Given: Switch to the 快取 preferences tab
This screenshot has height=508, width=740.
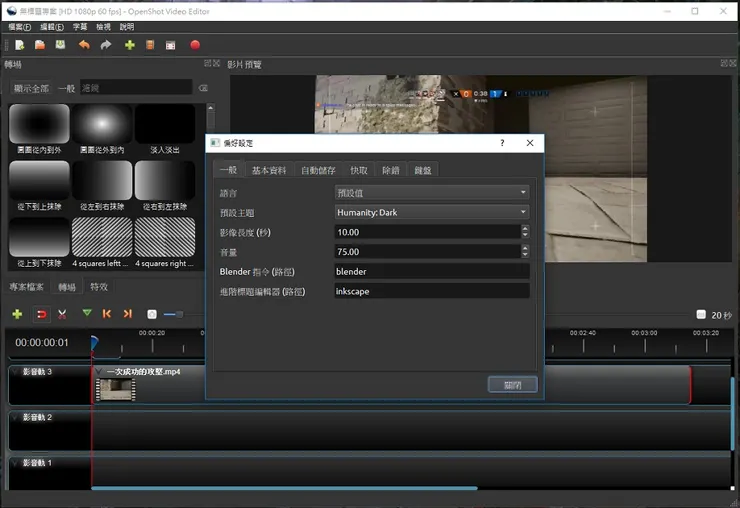Looking at the screenshot, I should [x=359, y=170].
